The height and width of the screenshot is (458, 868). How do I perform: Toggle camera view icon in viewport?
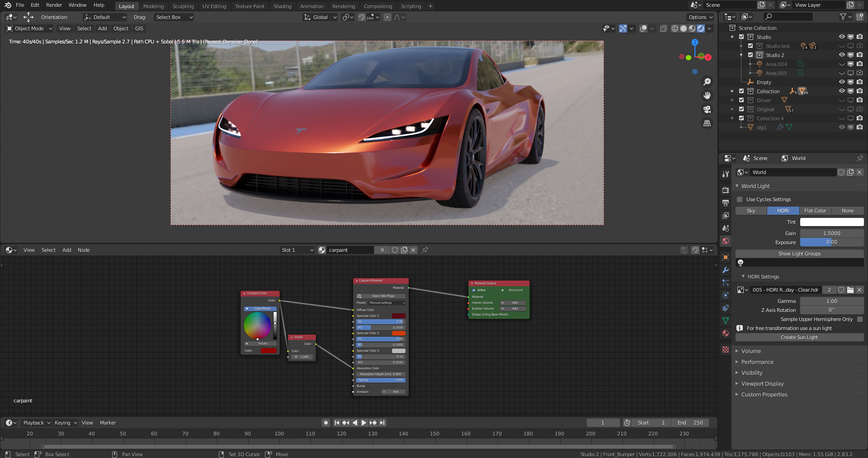(x=707, y=109)
